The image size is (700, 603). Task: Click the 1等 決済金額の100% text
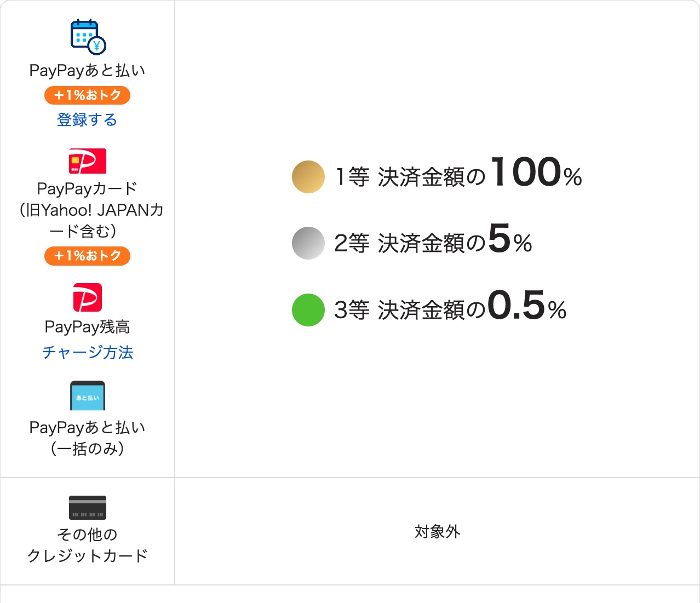click(458, 174)
